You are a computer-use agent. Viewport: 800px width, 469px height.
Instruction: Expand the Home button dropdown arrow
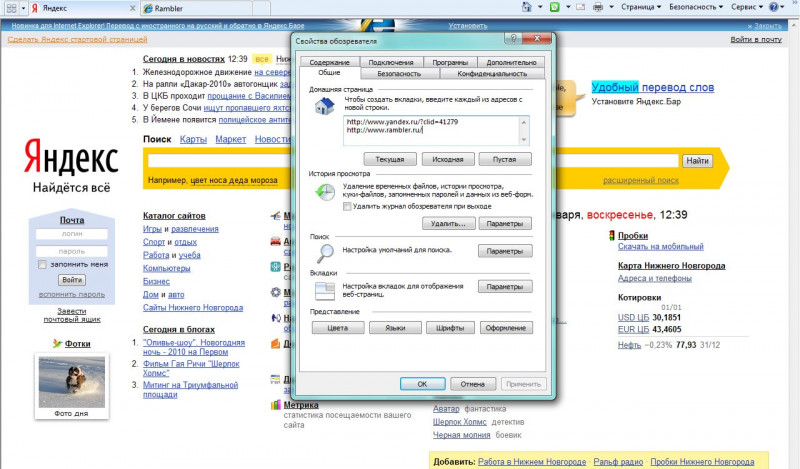click(540, 7)
